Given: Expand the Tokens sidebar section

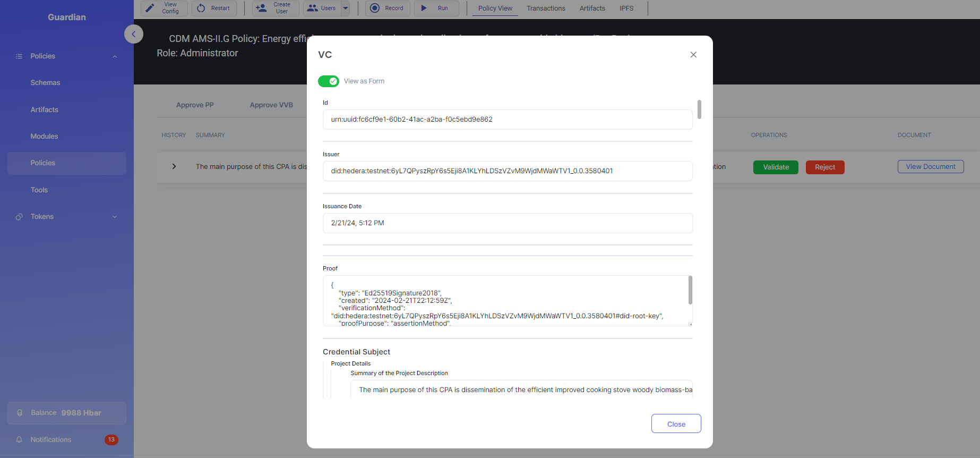Looking at the screenshot, I should tap(115, 217).
